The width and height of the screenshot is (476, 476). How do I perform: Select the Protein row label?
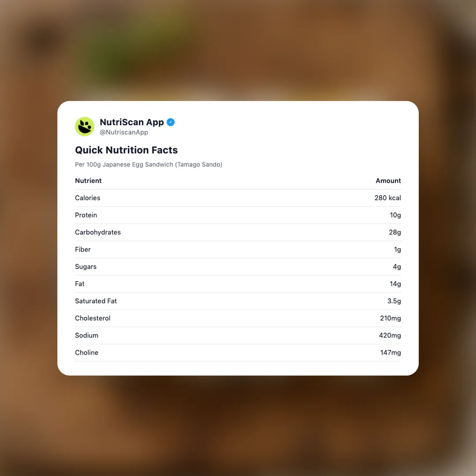click(x=86, y=215)
